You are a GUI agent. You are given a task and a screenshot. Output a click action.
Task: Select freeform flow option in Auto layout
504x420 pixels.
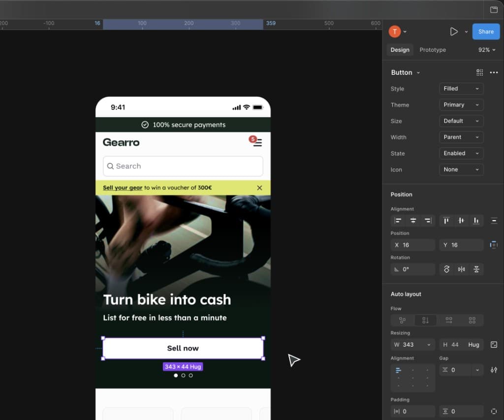click(402, 321)
